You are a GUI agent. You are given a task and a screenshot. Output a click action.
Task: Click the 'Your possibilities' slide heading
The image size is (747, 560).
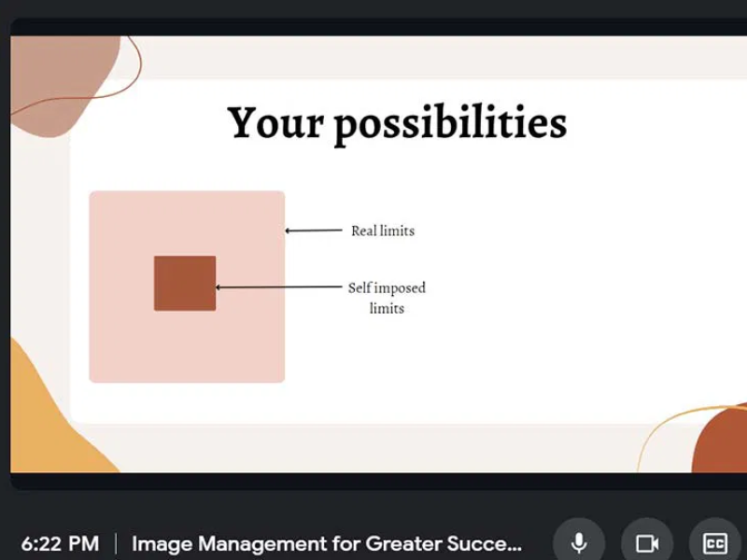point(397,123)
